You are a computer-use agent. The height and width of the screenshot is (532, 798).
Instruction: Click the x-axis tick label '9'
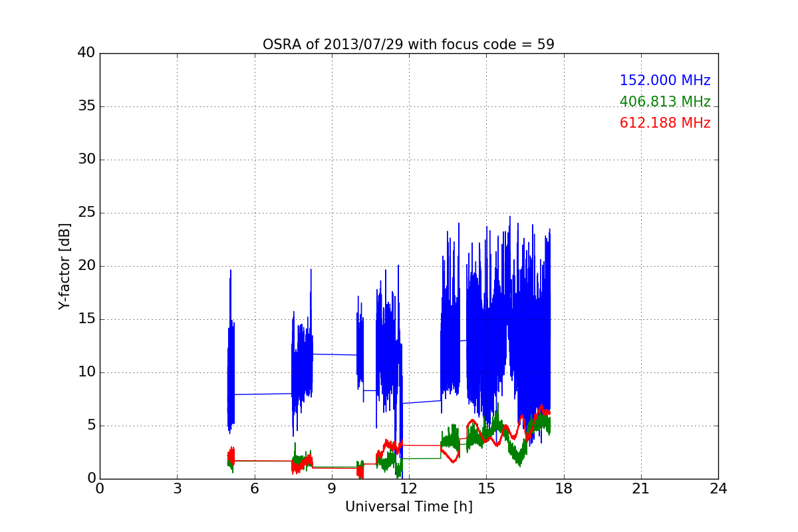tap(332, 489)
